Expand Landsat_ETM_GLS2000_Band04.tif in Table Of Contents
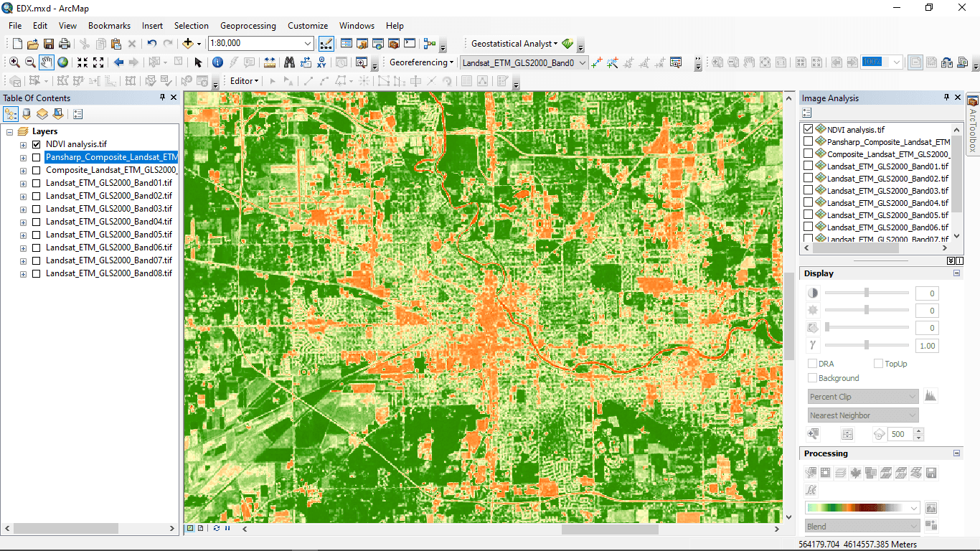This screenshot has height=551, width=980. pos(24,222)
